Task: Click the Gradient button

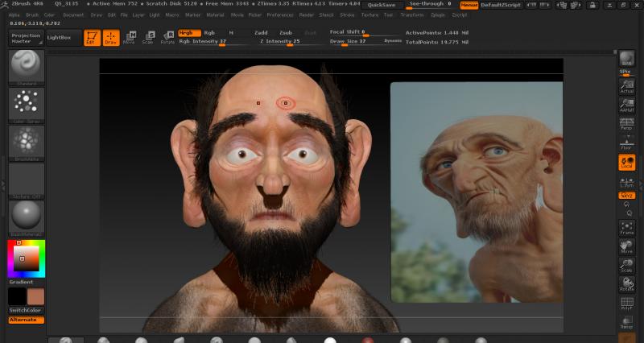Action: coord(27,282)
